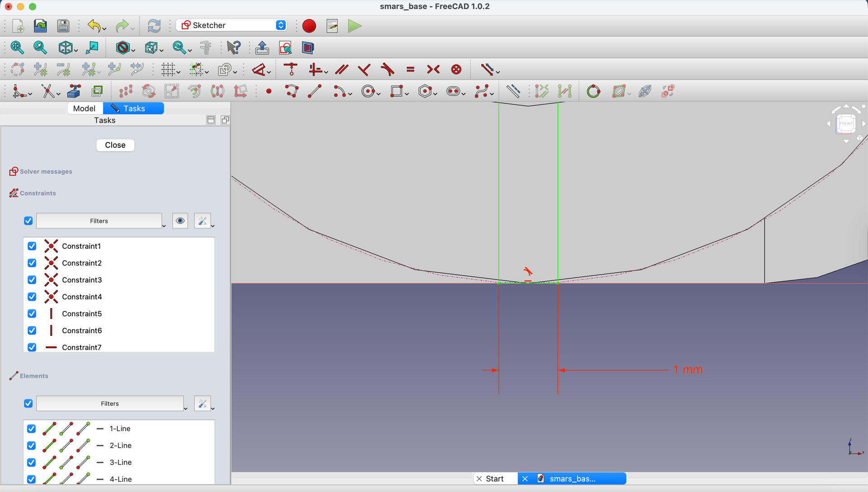Click the Close button in Tasks
Screen dimensions: 868x492
pos(115,145)
